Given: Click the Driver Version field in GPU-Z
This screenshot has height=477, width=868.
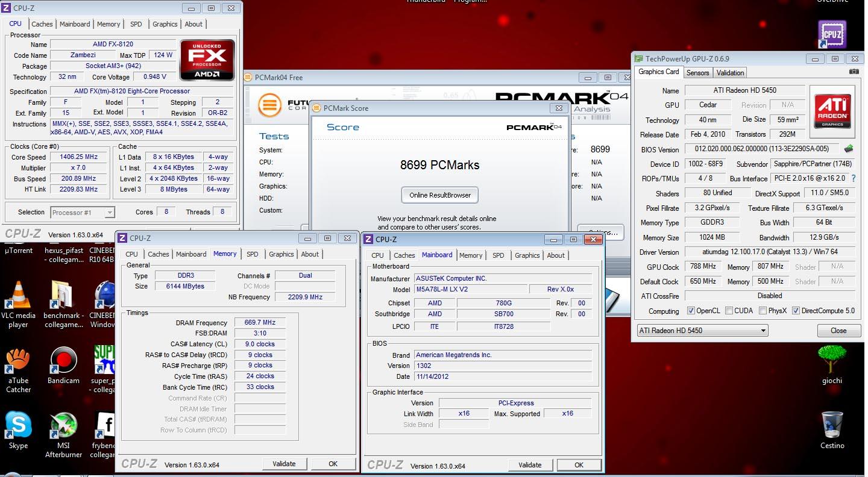Looking at the screenshot, I should [x=770, y=252].
